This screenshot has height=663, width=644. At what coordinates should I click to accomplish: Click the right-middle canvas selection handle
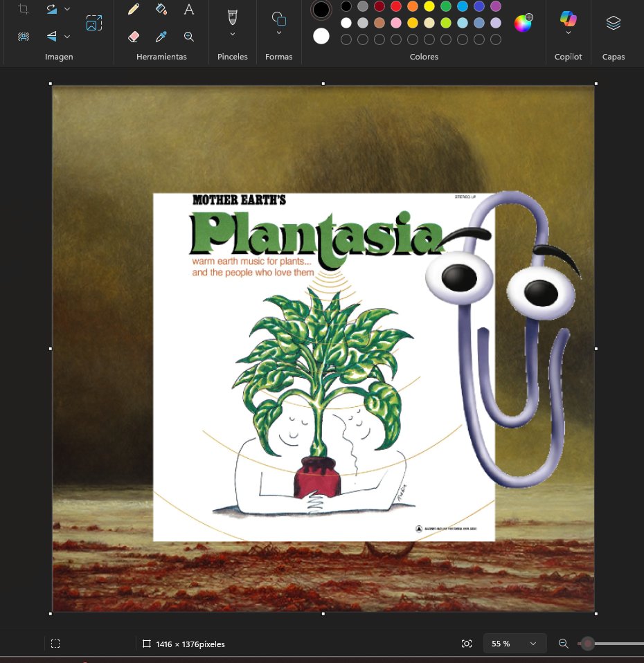click(596, 349)
